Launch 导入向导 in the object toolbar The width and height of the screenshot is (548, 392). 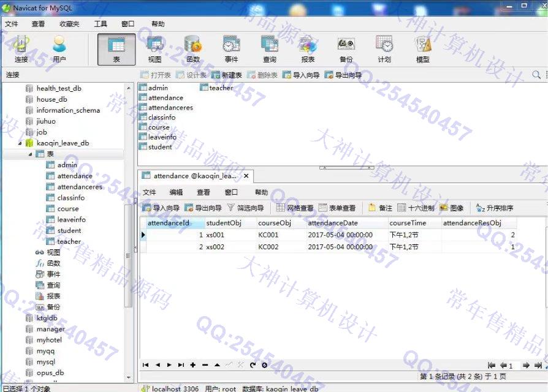point(301,75)
